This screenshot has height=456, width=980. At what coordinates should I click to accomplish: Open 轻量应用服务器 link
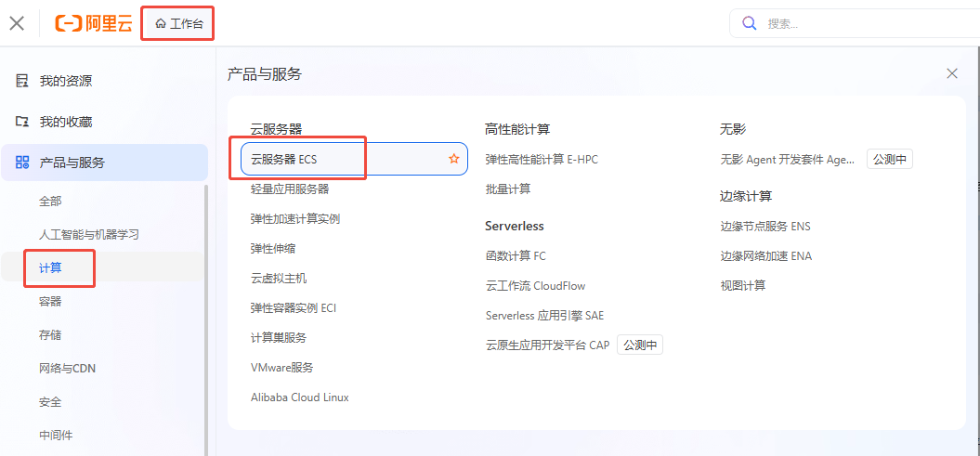(290, 189)
